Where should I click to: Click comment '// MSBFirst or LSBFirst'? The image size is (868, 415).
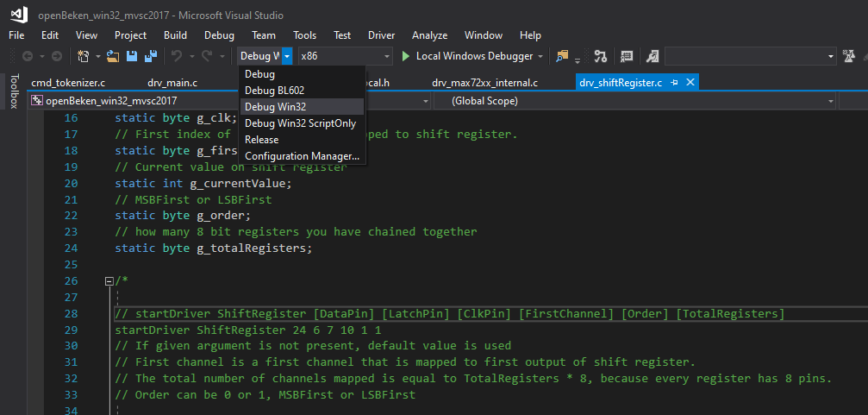point(192,199)
